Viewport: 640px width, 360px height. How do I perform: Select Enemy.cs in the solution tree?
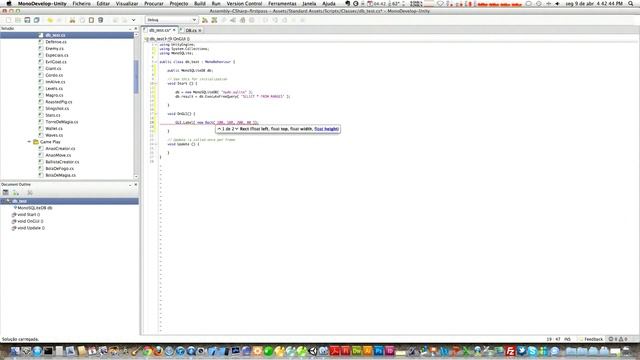point(54,49)
